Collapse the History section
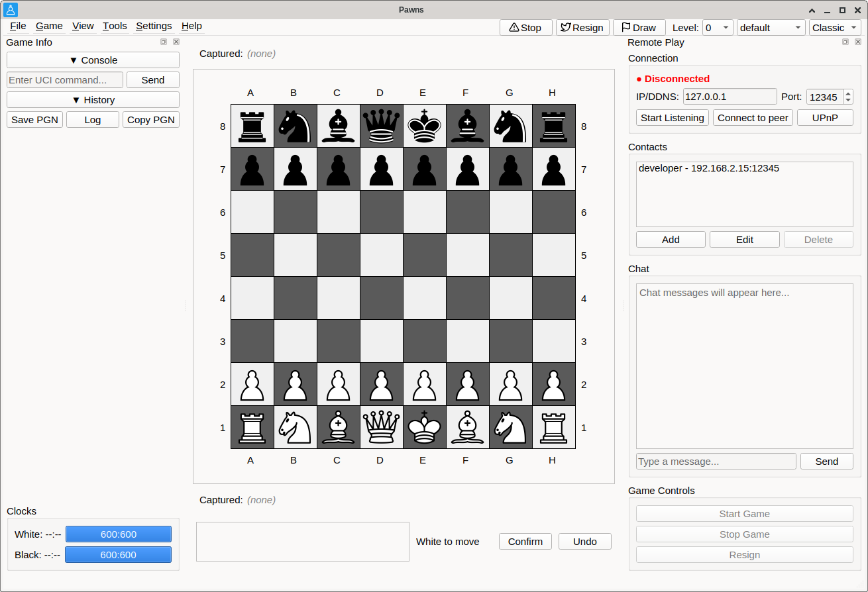Viewport: 868px width, 592px height. (x=93, y=100)
